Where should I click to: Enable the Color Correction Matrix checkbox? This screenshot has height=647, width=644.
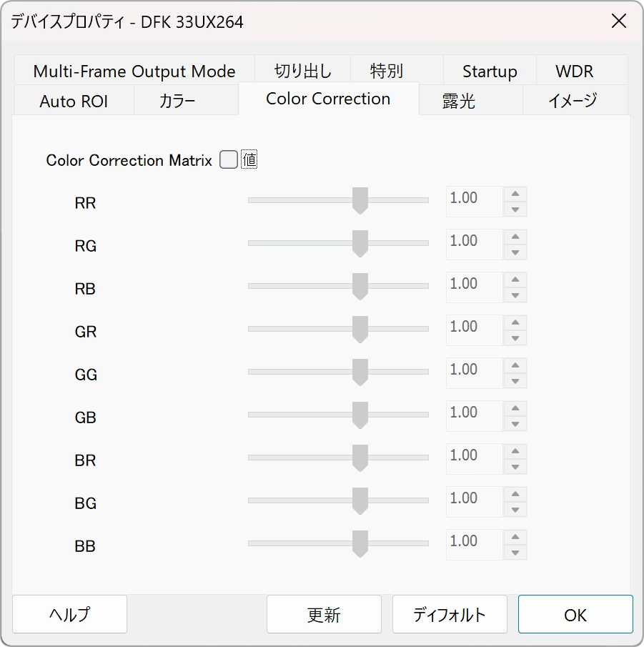[x=229, y=160]
